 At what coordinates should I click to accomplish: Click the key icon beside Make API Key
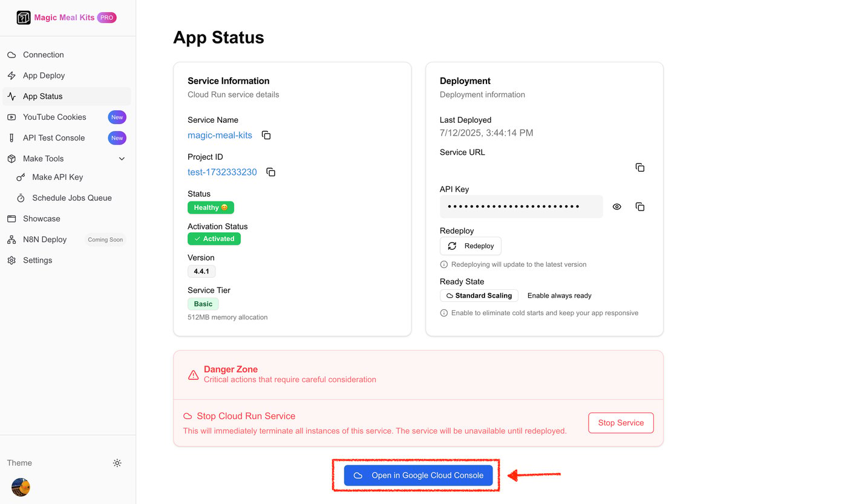(21, 177)
